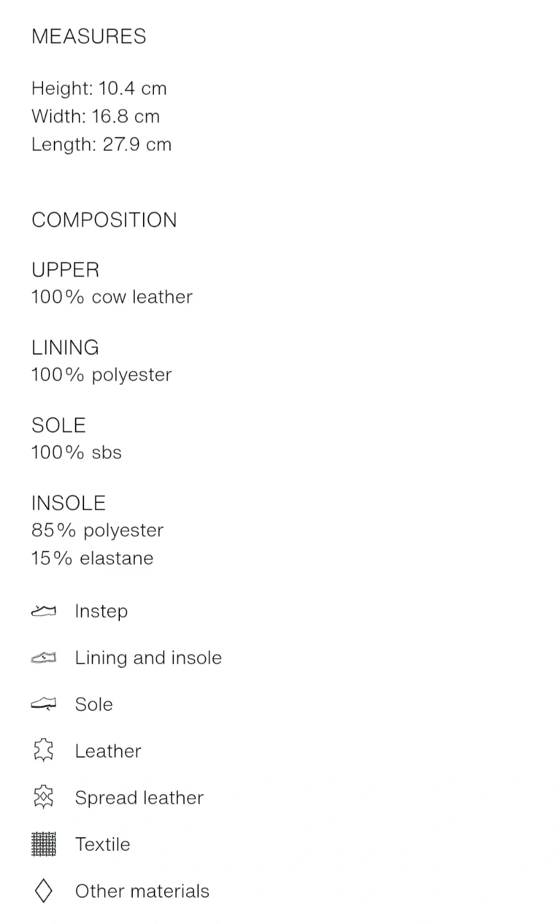Select the MEASURES section heading
Viewport: 560px width, 924px height.
(x=89, y=37)
